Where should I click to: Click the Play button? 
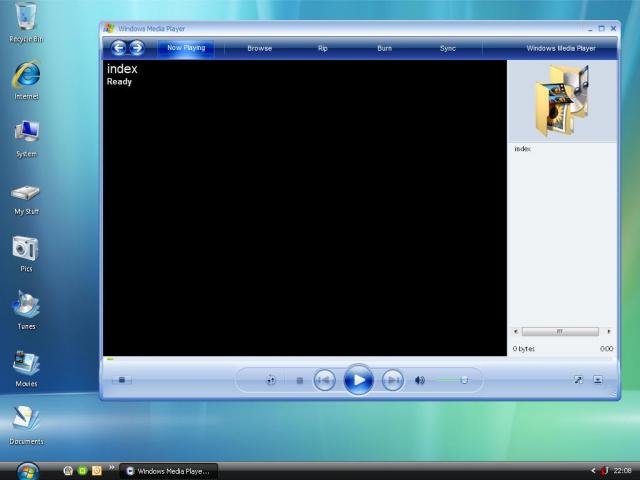coord(358,380)
